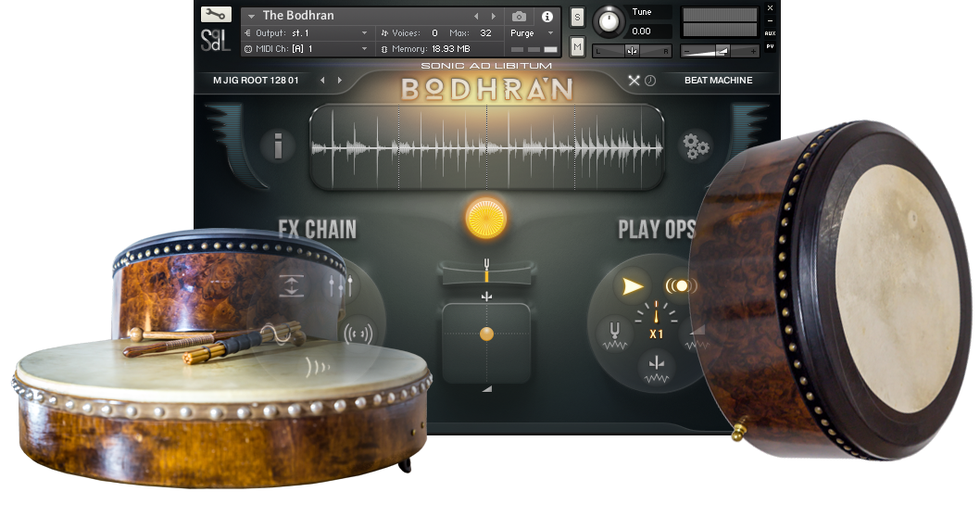
Task: Adjust the L/R pan slider
Action: pos(632,51)
